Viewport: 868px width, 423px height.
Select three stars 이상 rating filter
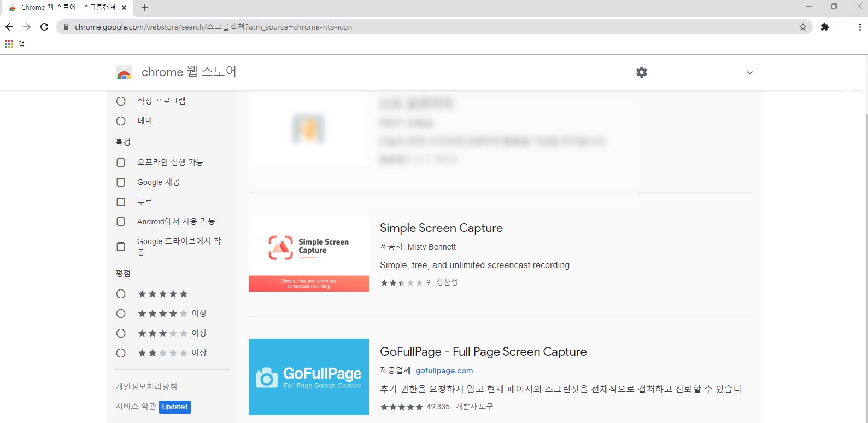tap(121, 333)
